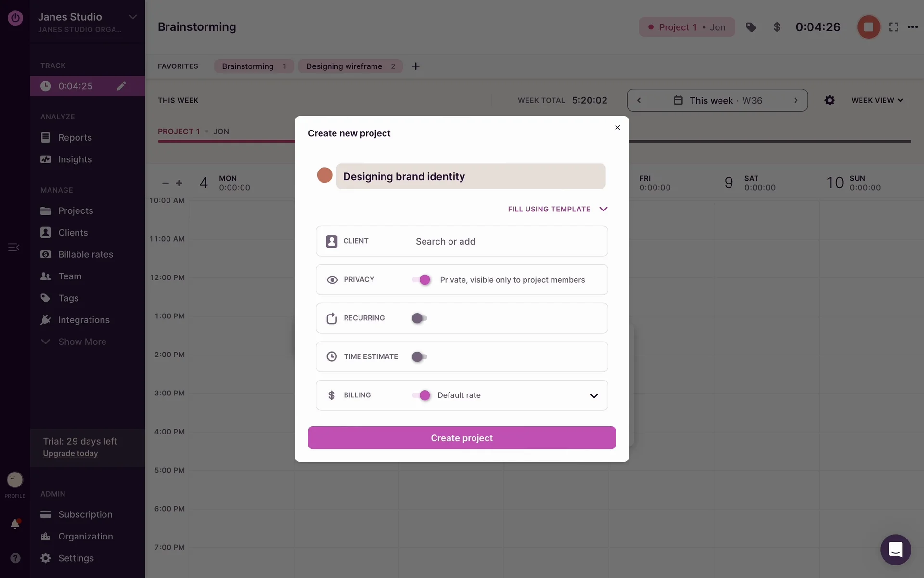
Task: Disable the Privacy toggle
Action: [421, 280]
